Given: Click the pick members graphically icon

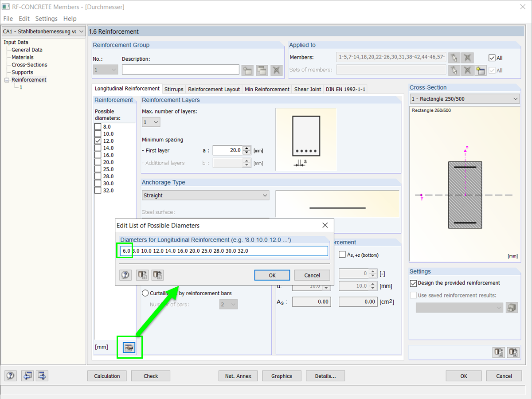Looking at the screenshot, I should 454,58.
